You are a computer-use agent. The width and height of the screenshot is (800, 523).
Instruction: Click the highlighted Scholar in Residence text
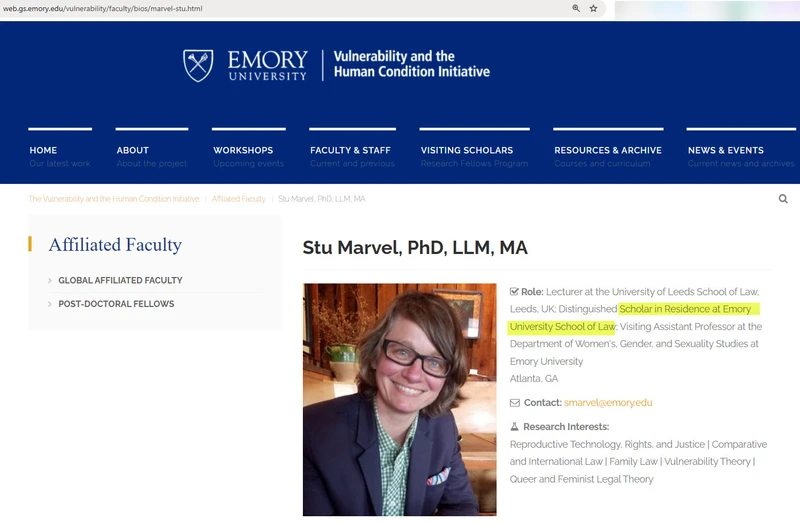tap(634, 317)
